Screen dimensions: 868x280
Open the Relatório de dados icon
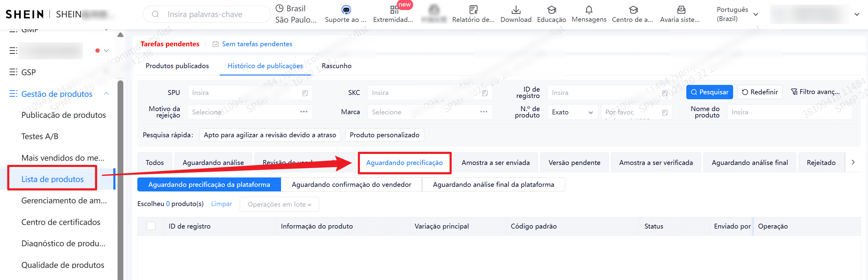coord(473,10)
